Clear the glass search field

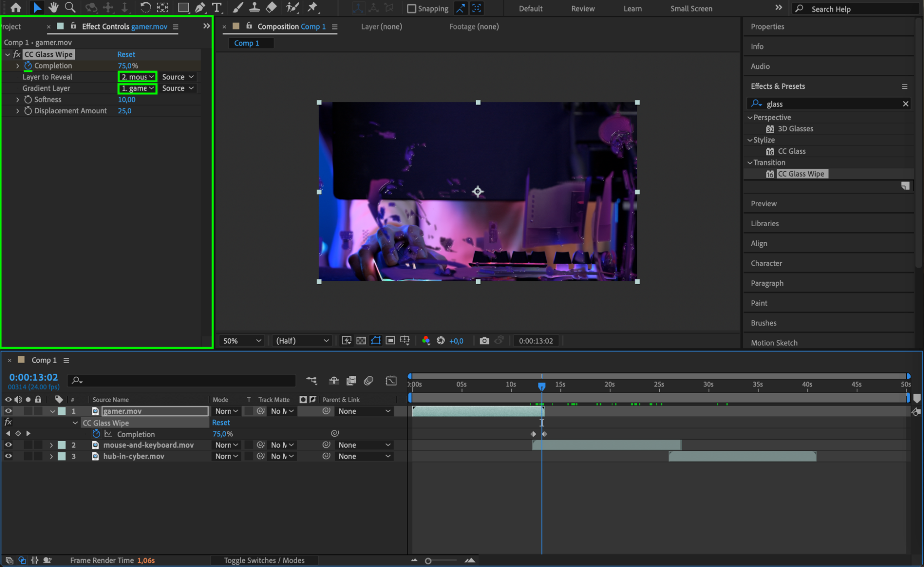click(x=906, y=104)
